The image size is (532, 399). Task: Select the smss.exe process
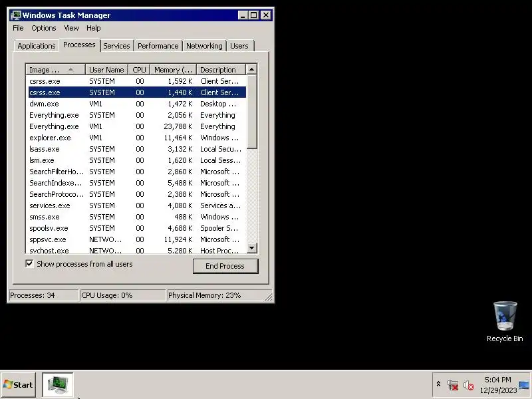pyautogui.click(x=137, y=217)
